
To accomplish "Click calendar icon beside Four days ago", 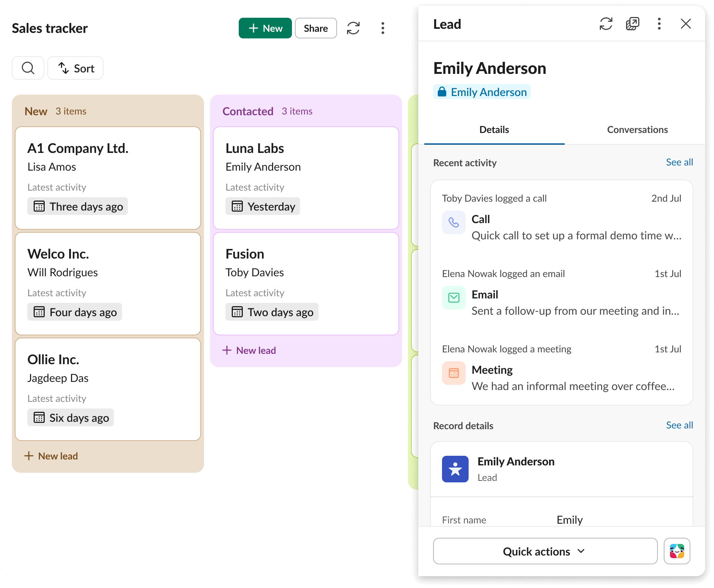I will (39, 312).
